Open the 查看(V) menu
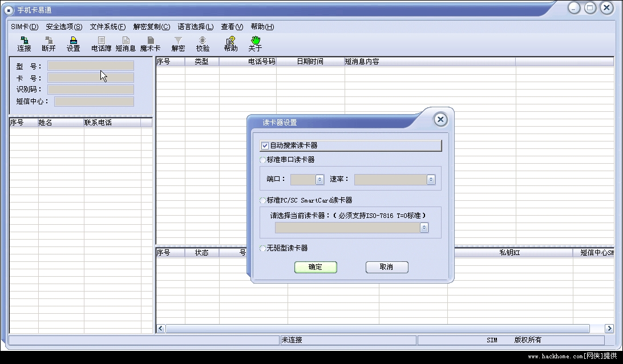 (x=232, y=27)
